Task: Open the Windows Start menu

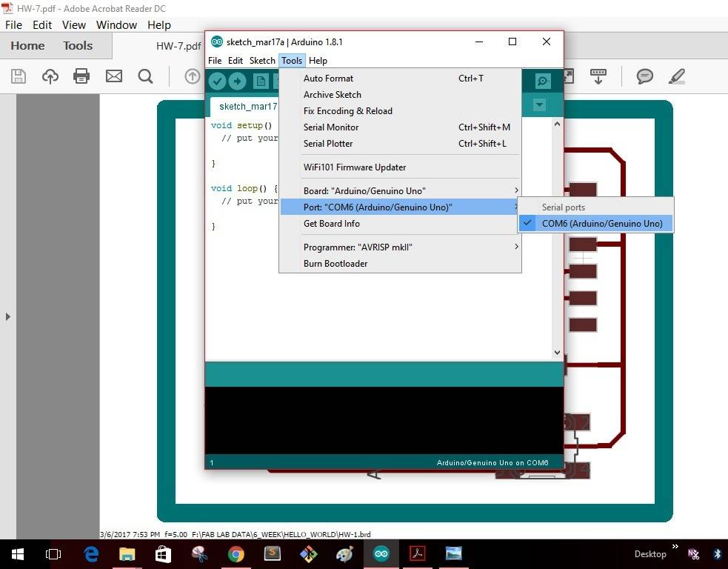Action: [18, 553]
